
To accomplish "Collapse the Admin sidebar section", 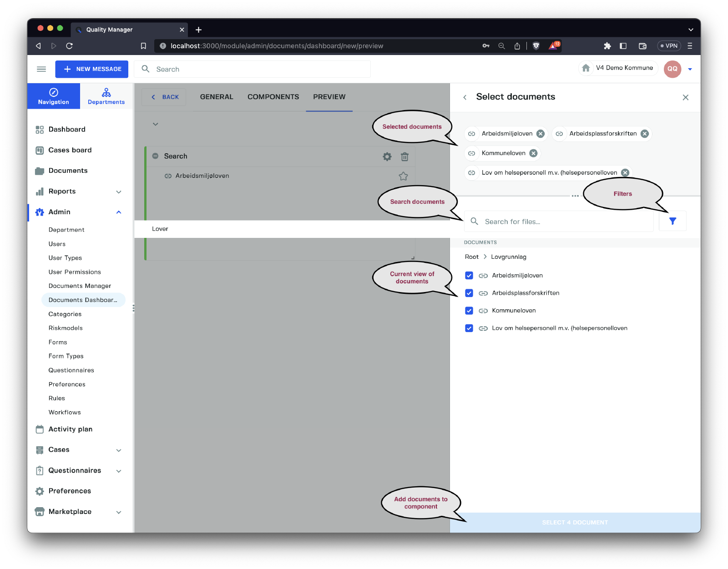I will pos(119,212).
